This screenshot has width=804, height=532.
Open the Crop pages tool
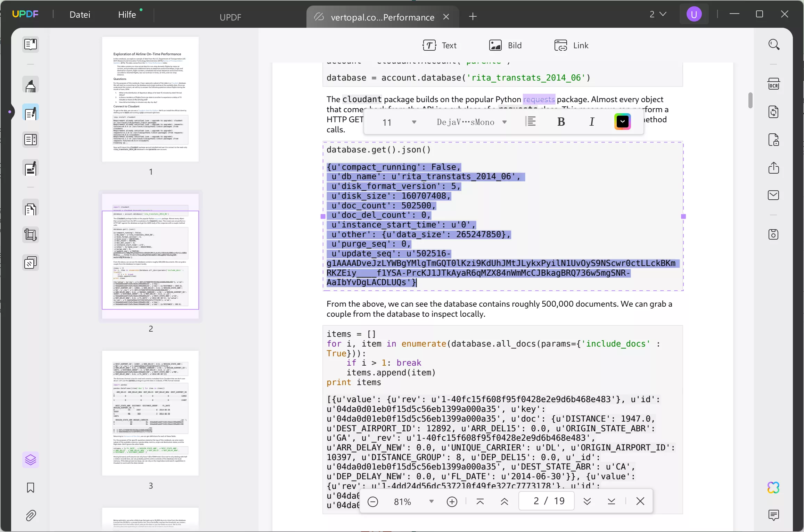(31, 235)
